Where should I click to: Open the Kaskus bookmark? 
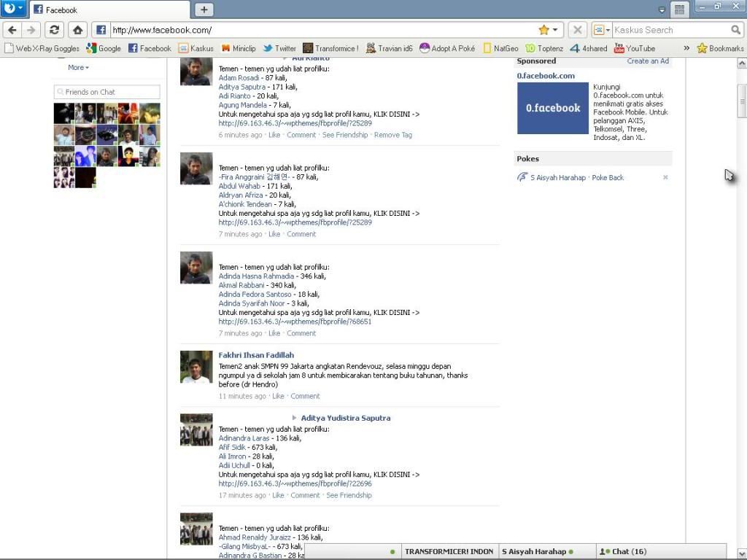(196, 48)
